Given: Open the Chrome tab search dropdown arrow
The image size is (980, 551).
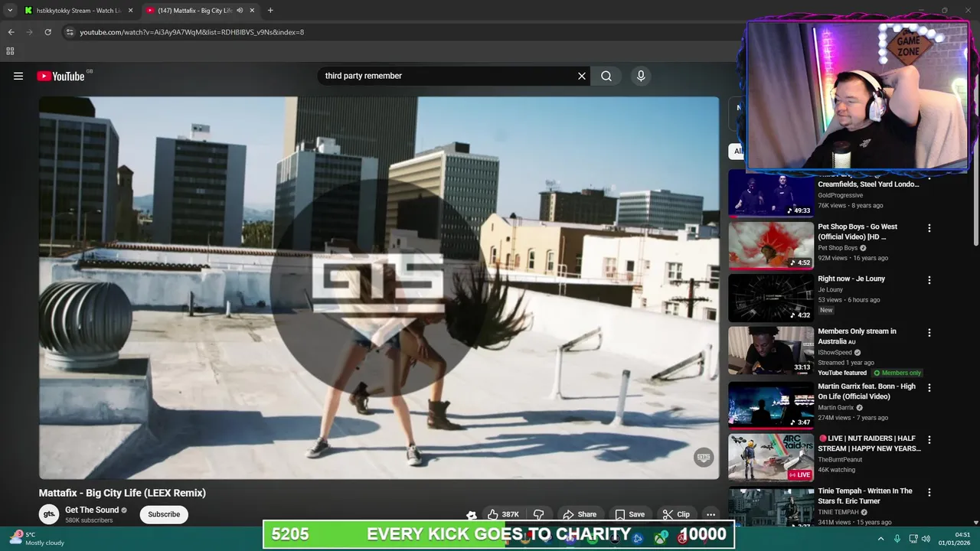Looking at the screenshot, I should click(x=10, y=11).
